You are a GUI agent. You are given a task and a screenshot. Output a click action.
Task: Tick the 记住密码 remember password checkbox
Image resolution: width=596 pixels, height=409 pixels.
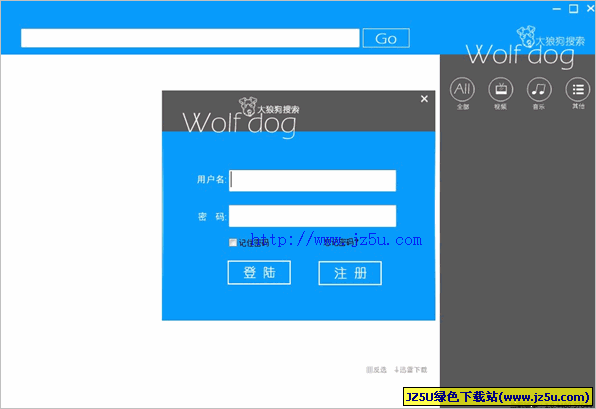click(233, 242)
